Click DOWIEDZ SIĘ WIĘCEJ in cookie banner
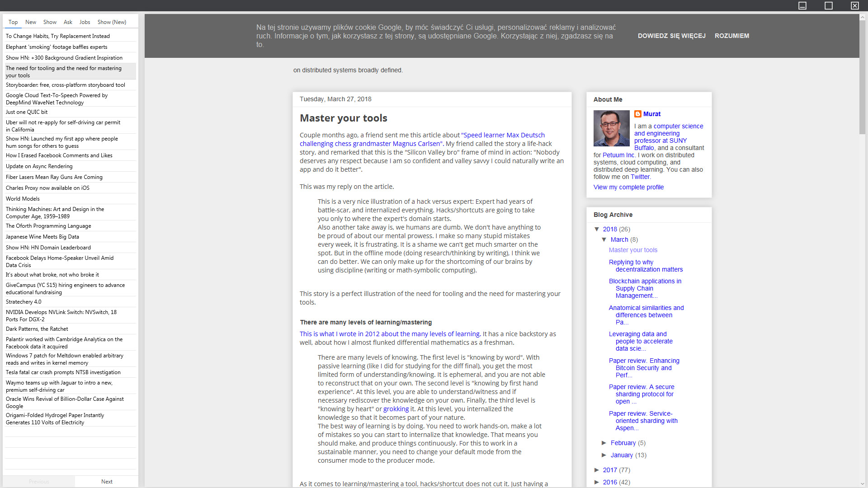Viewport: 868px width, 488px height. point(671,36)
